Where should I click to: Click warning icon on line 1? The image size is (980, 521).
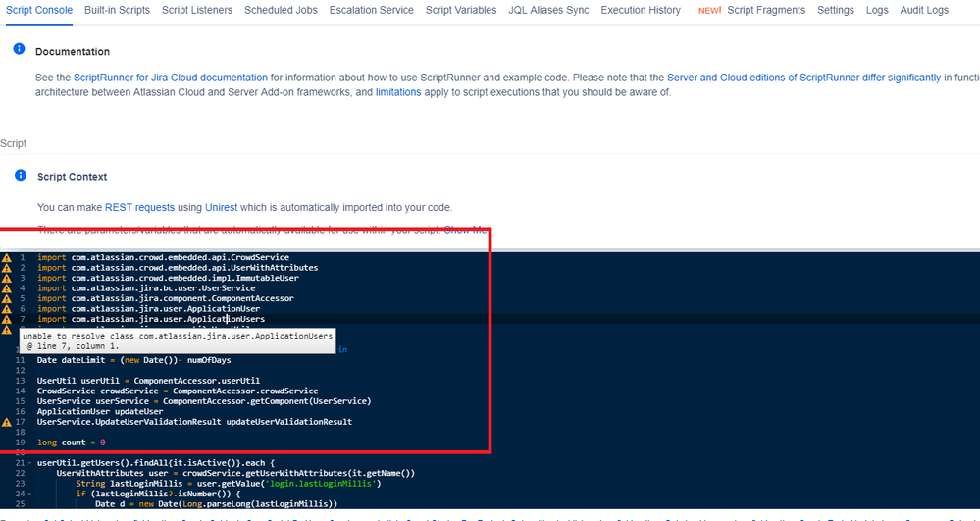click(6, 258)
